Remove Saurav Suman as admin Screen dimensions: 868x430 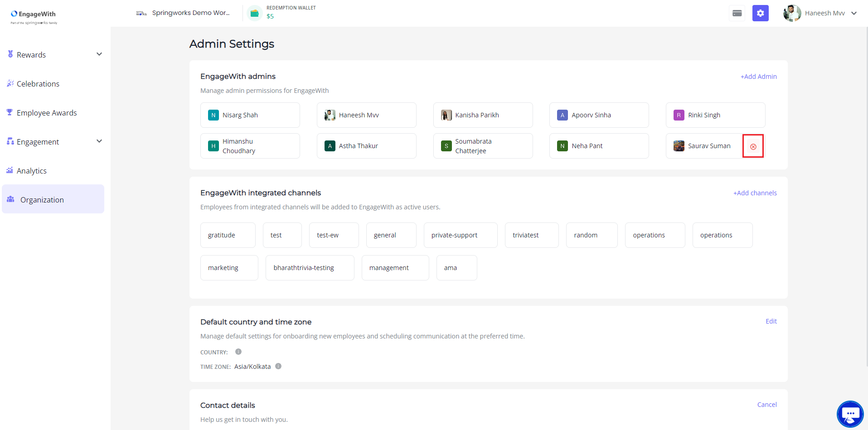coord(753,146)
